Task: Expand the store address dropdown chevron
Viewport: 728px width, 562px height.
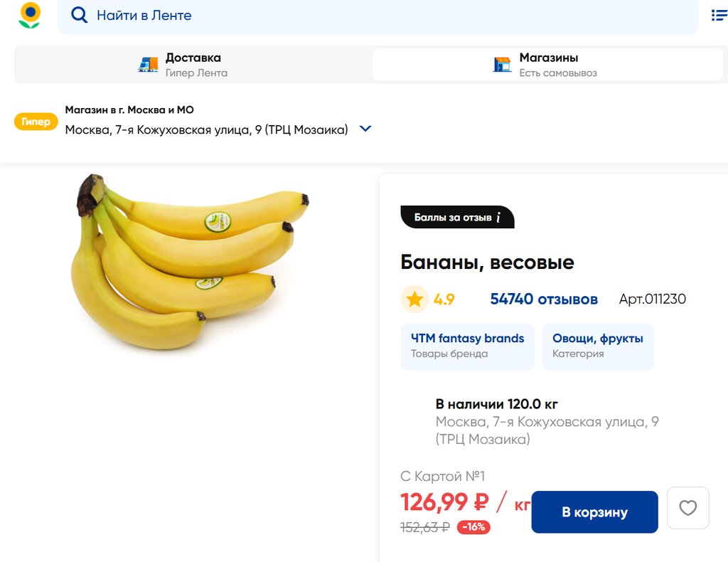Action: [365, 129]
